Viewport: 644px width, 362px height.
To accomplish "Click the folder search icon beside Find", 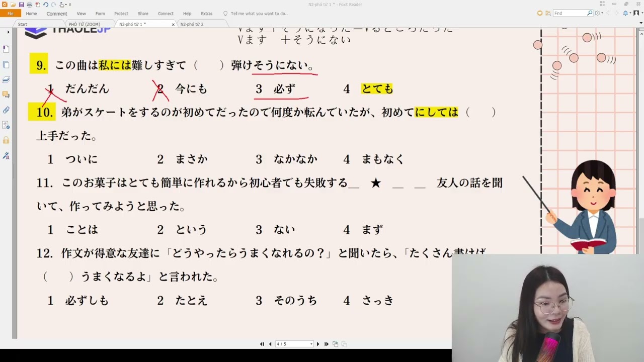I will (x=548, y=13).
